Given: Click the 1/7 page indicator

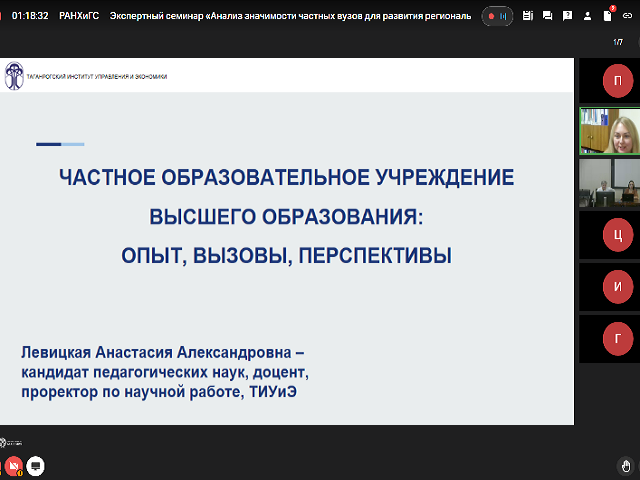Looking at the screenshot, I should (618, 42).
